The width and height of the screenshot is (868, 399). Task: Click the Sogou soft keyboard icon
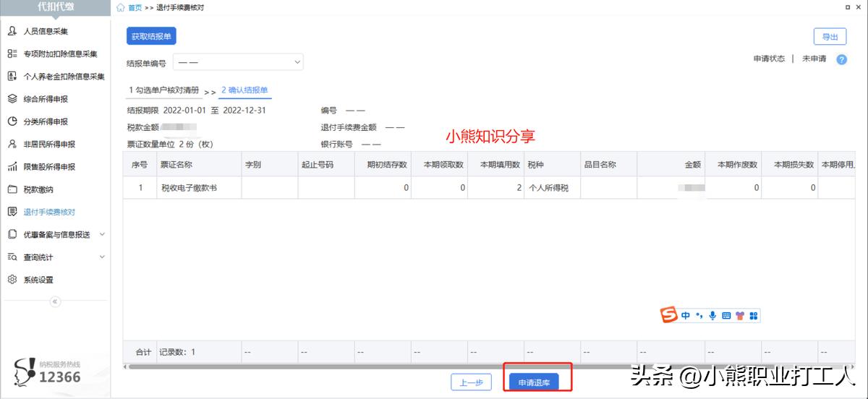click(x=726, y=316)
